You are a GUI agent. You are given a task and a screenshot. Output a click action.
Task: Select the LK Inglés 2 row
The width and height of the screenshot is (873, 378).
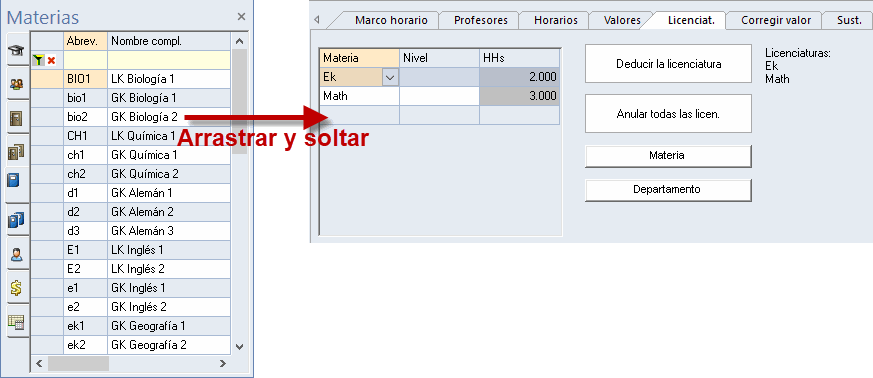point(130,269)
